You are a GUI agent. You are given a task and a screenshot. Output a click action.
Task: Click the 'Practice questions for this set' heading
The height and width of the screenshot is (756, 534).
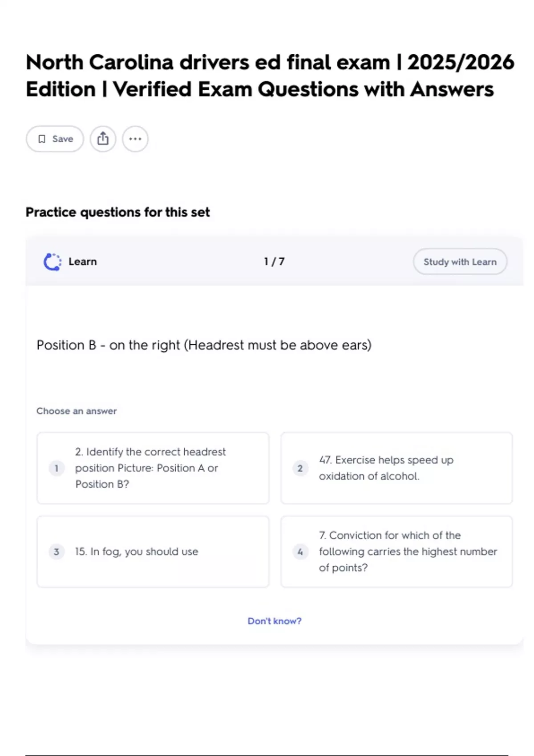[x=117, y=212]
